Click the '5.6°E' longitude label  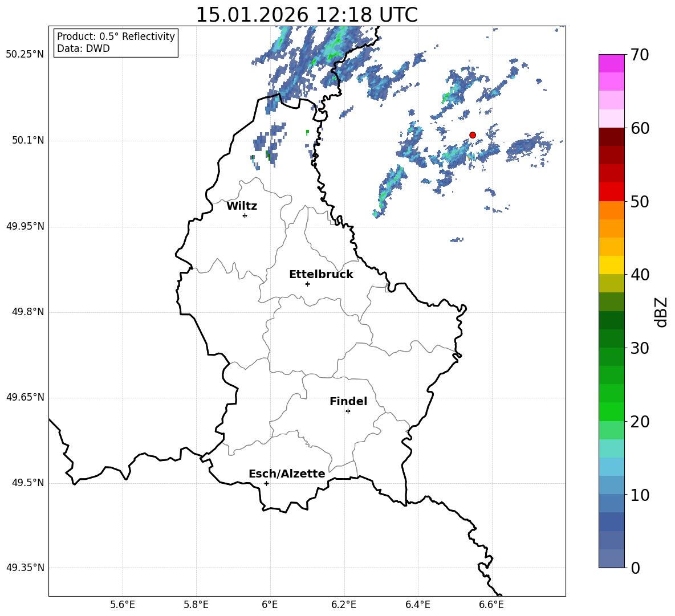123,605
